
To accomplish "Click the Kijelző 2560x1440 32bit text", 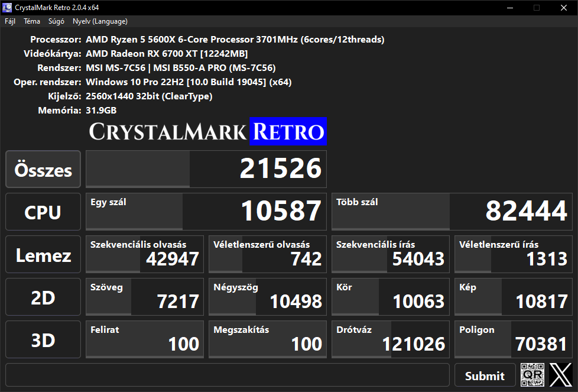I will coord(149,96).
